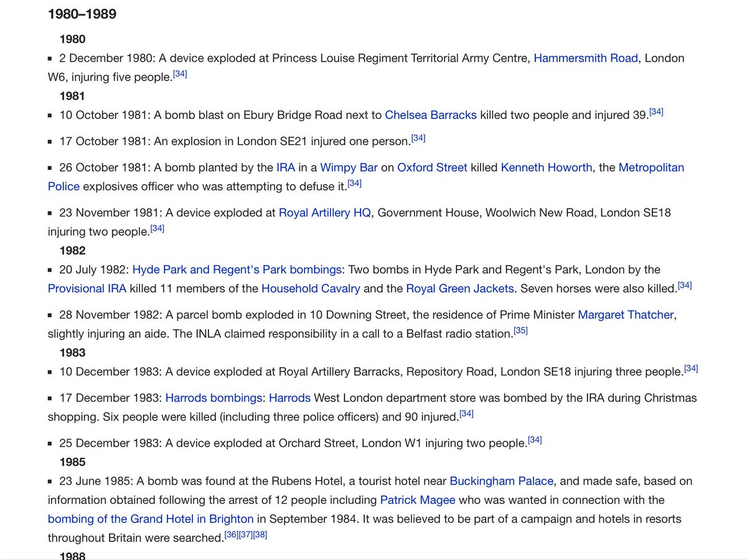Open bombing of the Grand Hotel in Brighton link
747x560 pixels.
[151, 518]
